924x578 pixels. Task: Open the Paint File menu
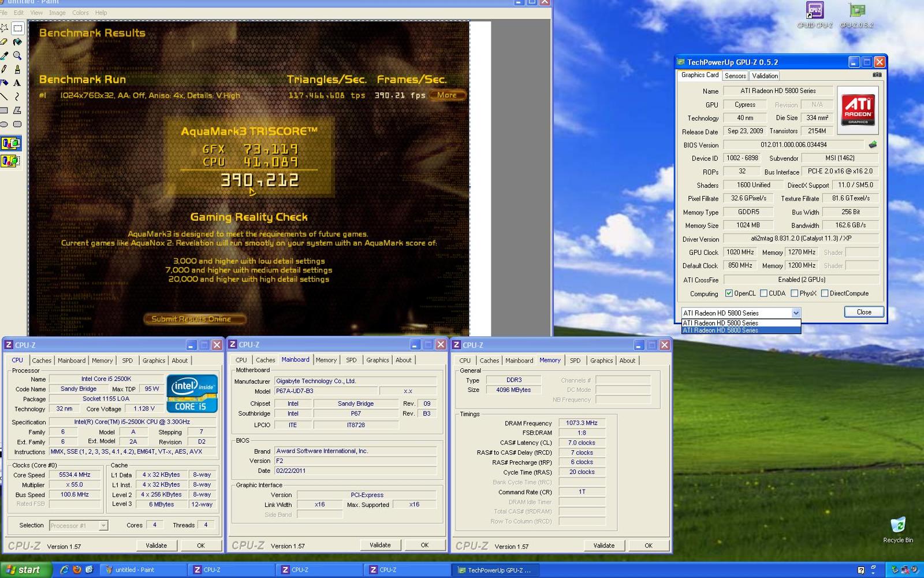(x=3, y=13)
